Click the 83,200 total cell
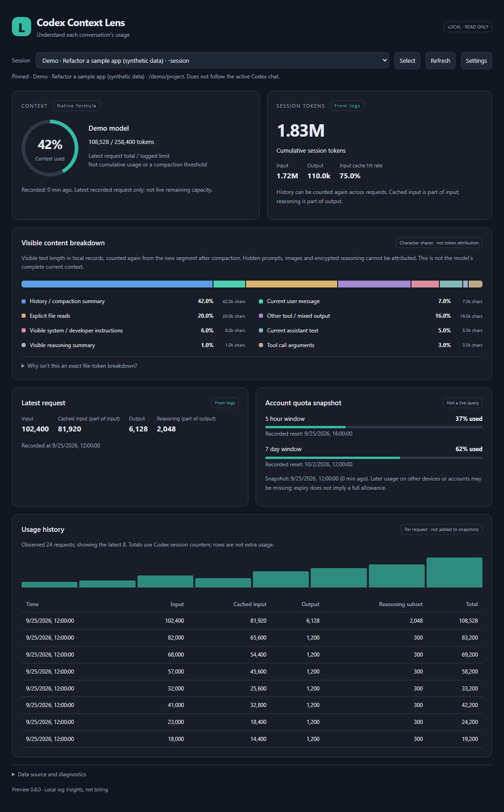504x812 pixels. (470, 638)
